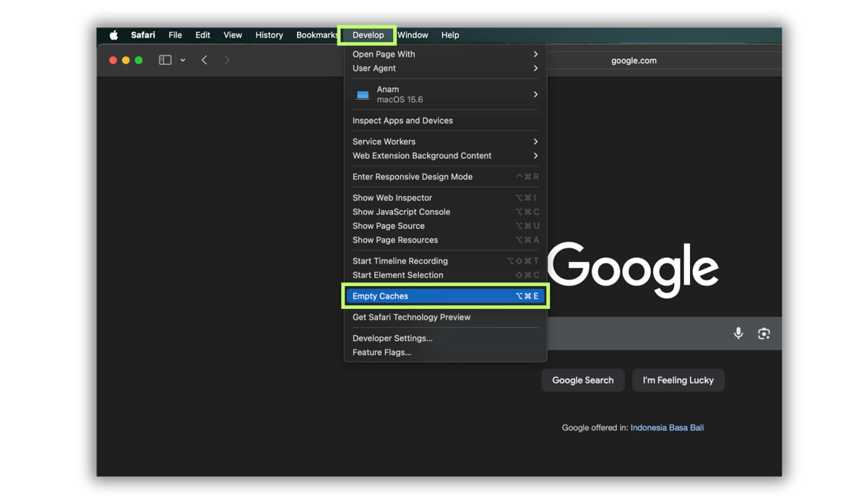The image size is (867, 504).
Task: Click the Google Search button
Action: point(582,381)
